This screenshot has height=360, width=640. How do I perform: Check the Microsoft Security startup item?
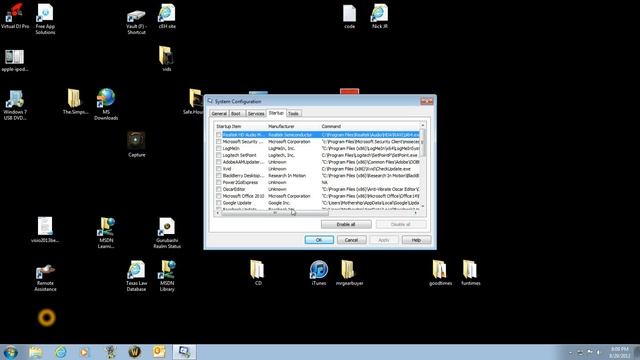tap(218, 142)
